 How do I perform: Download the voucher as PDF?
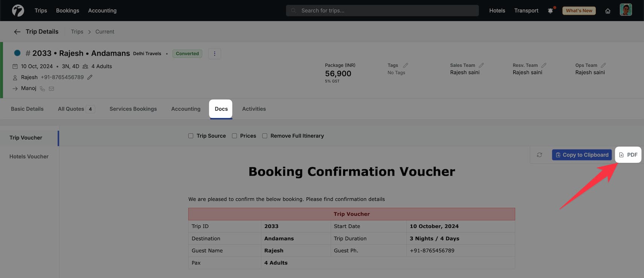click(628, 155)
